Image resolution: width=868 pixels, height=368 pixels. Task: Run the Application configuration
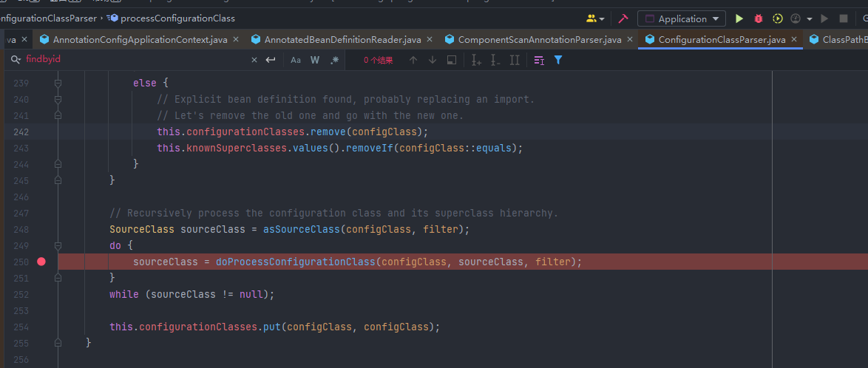click(x=739, y=18)
